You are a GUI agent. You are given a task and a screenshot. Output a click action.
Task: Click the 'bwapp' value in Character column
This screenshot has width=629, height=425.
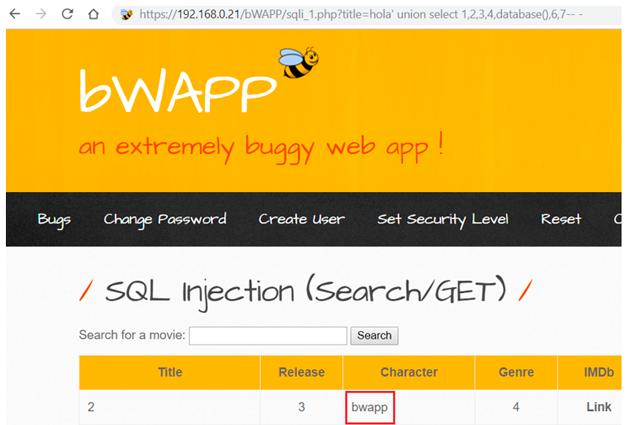pos(369,408)
